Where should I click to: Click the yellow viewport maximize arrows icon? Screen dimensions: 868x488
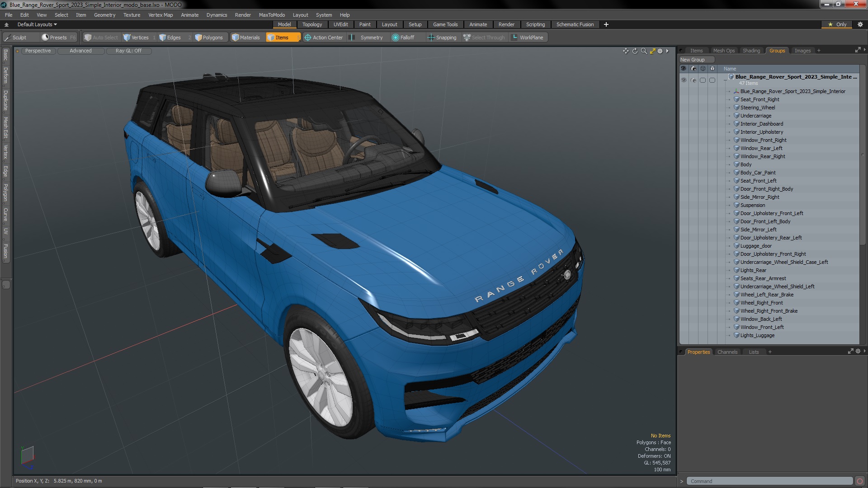coord(652,51)
